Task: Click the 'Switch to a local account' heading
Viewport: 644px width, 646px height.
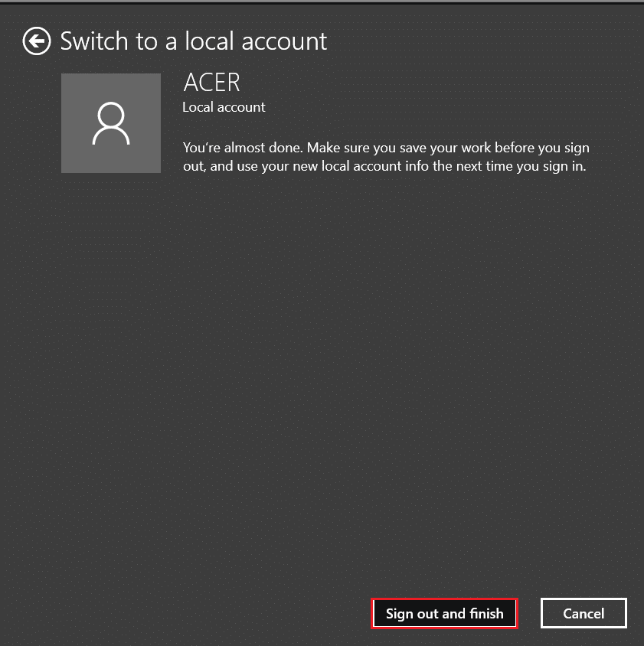Action: tap(193, 41)
